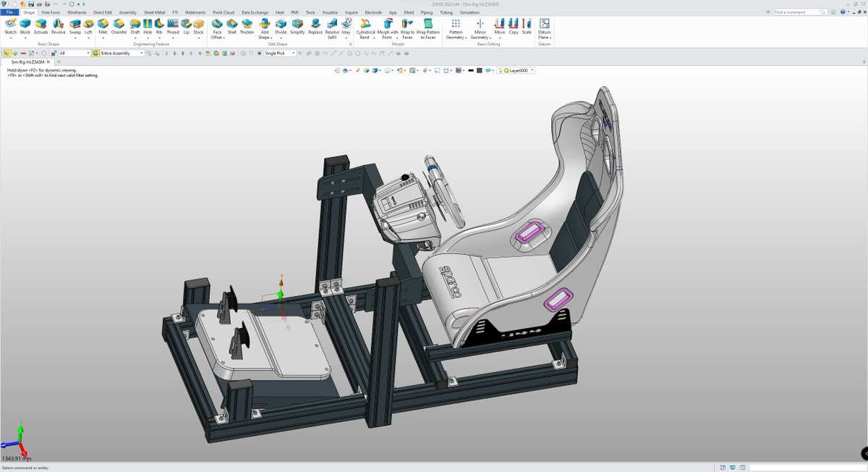The width and height of the screenshot is (868, 472).
Task: Open the Entire Assembly scope dropdown
Action: 122,53
